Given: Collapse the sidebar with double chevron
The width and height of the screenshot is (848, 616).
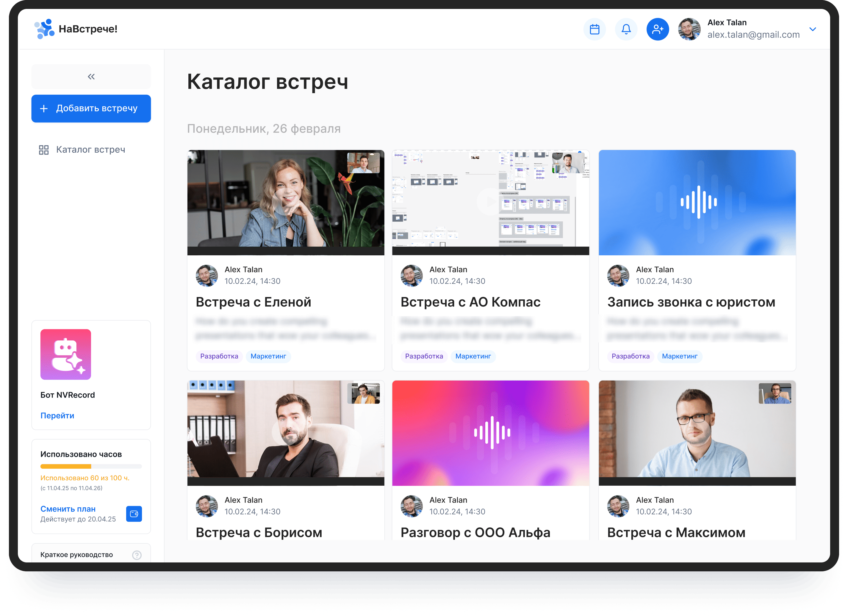Looking at the screenshot, I should click(91, 76).
